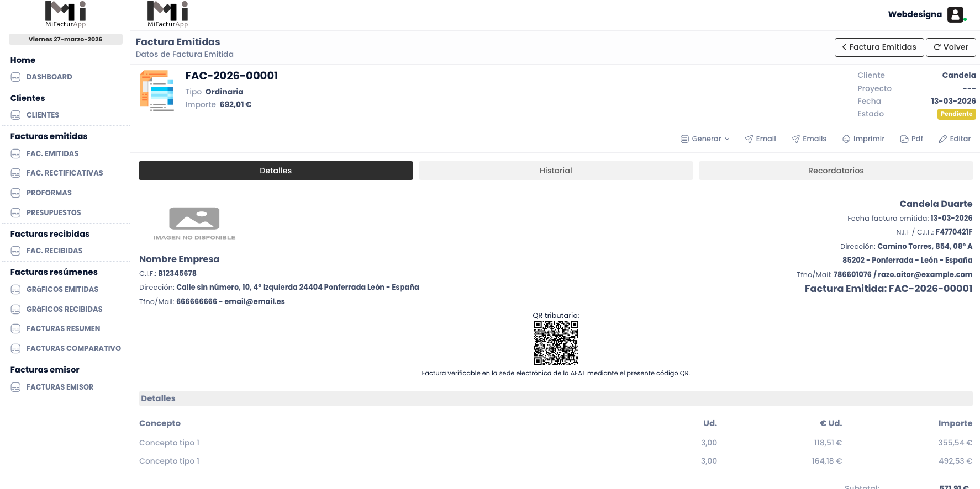
Task: Return to the Factura Emitidas list button
Action: [x=878, y=47]
